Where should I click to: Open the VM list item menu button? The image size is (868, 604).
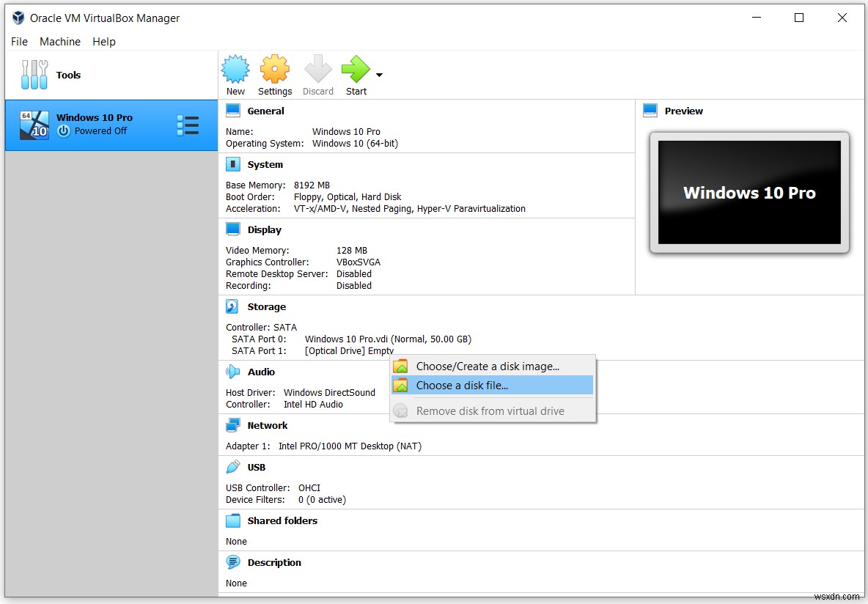coord(188,125)
